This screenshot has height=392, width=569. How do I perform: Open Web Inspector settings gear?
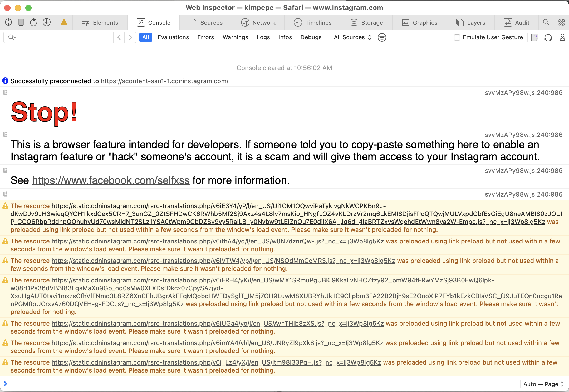click(x=561, y=22)
